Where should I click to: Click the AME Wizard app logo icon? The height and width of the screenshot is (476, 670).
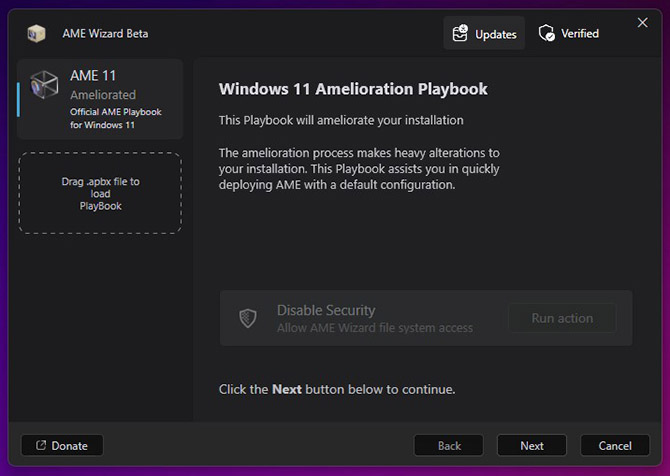pos(36,33)
